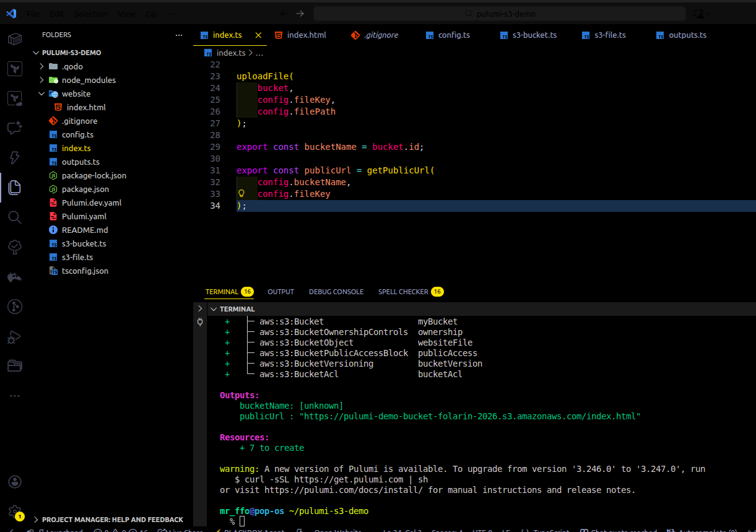The height and width of the screenshot is (532, 756).
Task: Open the Source Control git graph icon
Action: (15, 307)
